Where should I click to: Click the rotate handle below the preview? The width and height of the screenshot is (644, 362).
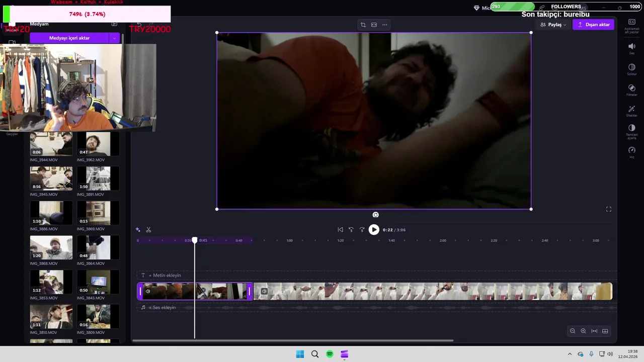point(375,215)
